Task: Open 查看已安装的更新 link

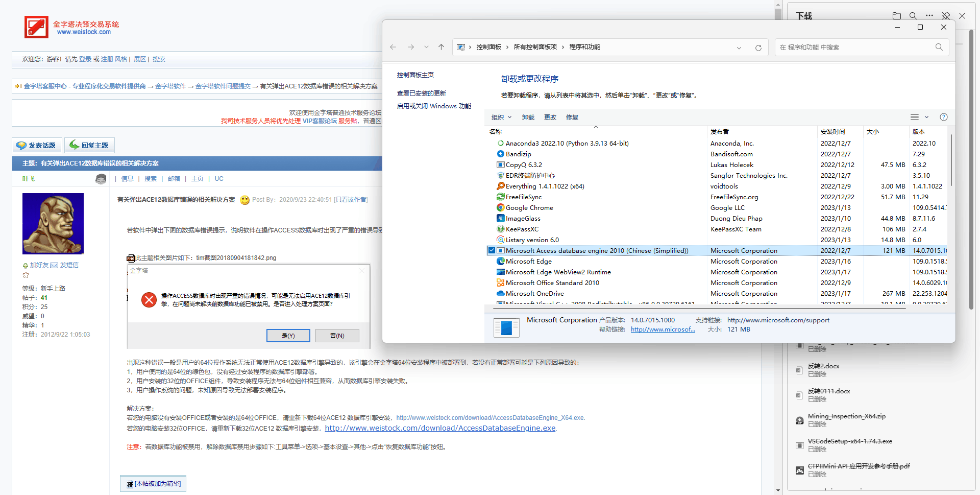Action: click(422, 93)
